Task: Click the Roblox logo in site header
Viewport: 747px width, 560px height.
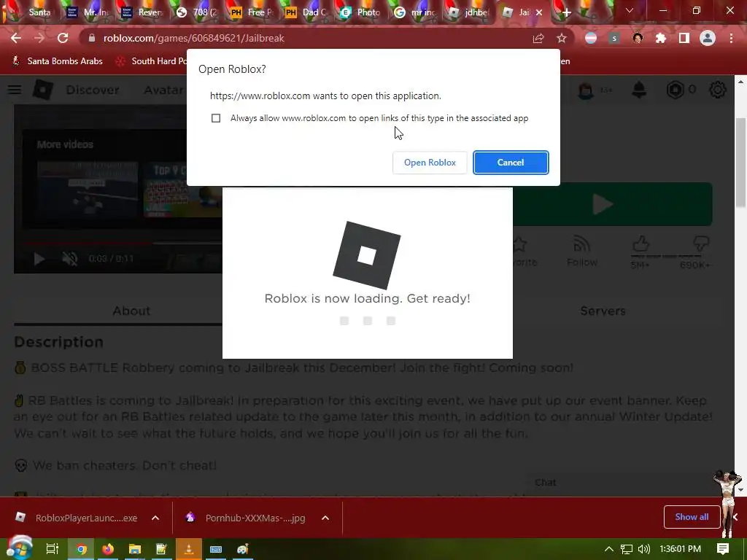Action: [x=43, y=90]
